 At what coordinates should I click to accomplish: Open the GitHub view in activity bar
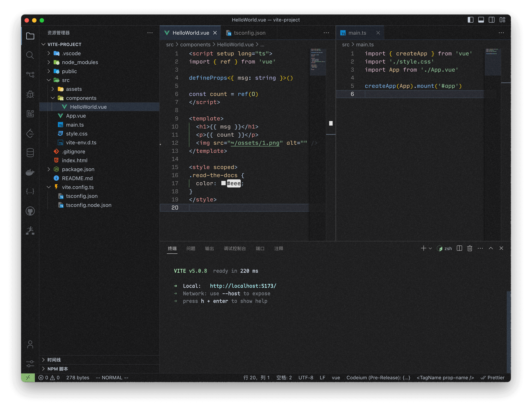click(x=30, y=211)
